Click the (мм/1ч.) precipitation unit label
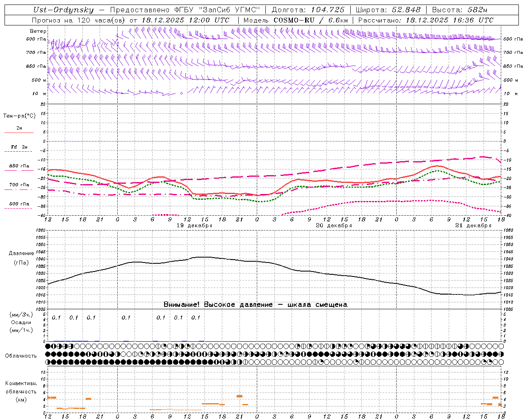The height and width of the screenshot is (420, 525). (x=21, y=330)
